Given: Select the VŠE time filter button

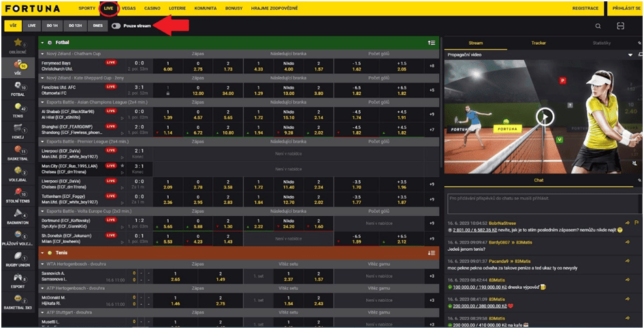Looking at the screenshot, I should [x=13, y=26].
